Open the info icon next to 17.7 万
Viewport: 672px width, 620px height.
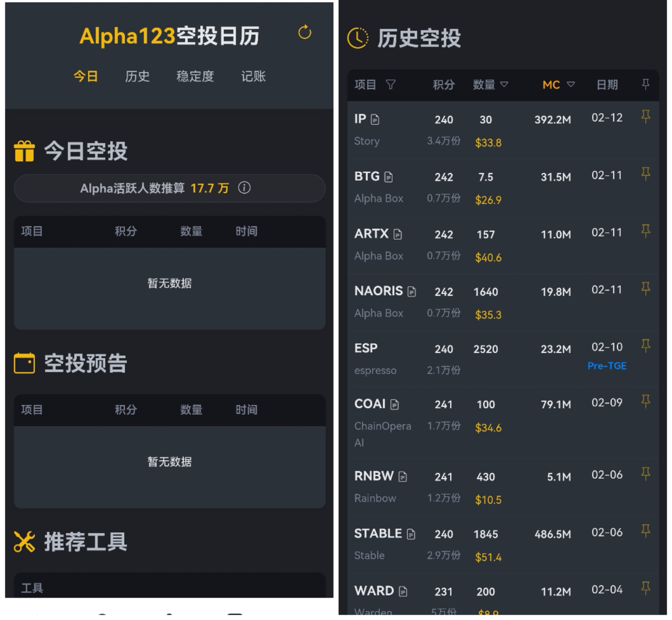click(x=244, y=188)
